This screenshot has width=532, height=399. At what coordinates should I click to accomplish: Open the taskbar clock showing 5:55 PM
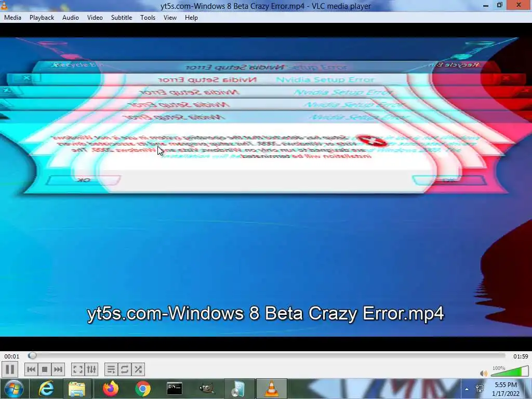pos(506,389)
